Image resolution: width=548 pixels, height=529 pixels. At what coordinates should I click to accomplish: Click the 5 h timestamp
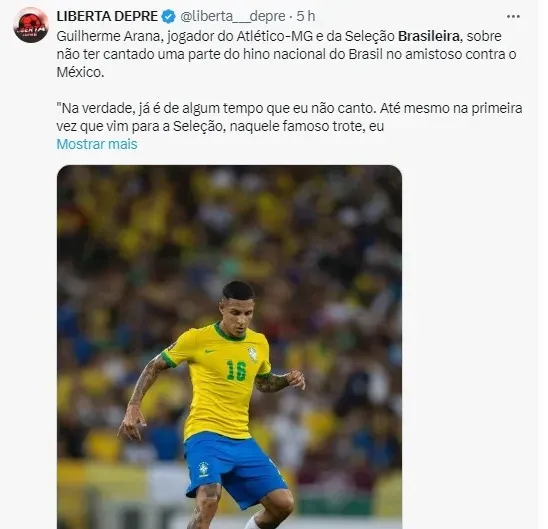pyautogui.click(x=306, y=16)
